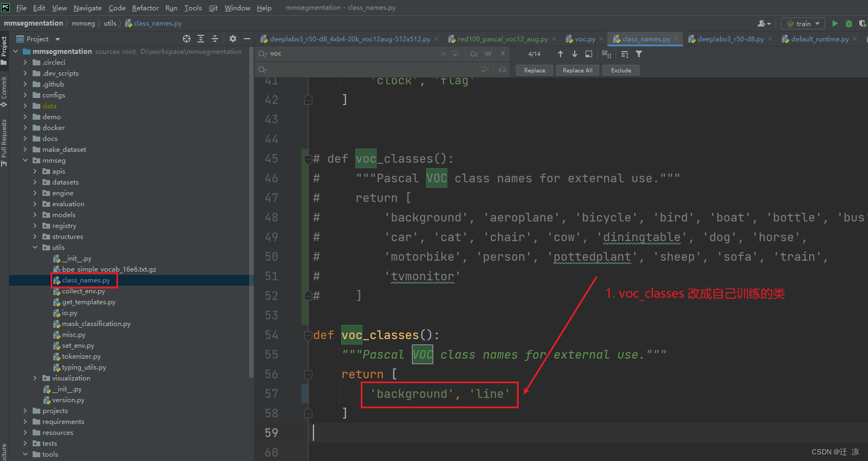This screenshot has width=868, height=461.
Task: Open Project panel settings gear
Action: click(233, 39)
